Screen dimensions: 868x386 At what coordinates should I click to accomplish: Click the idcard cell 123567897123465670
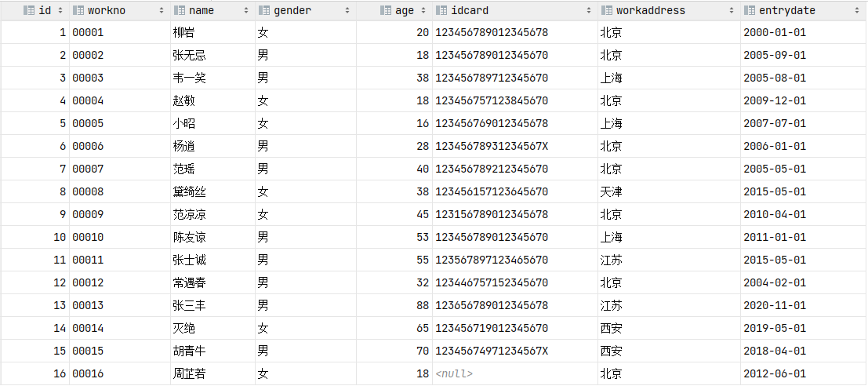(x=492, y=259)
